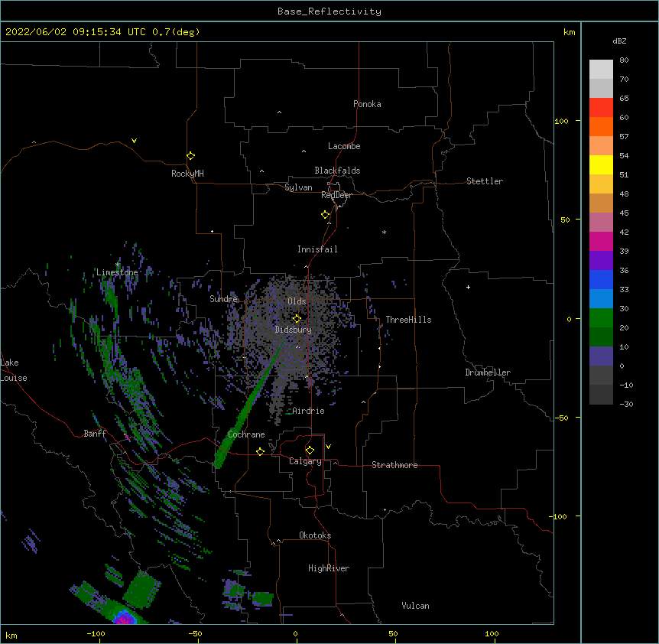Click the Vulcan label
659x644 pixels.
point(415,606)
